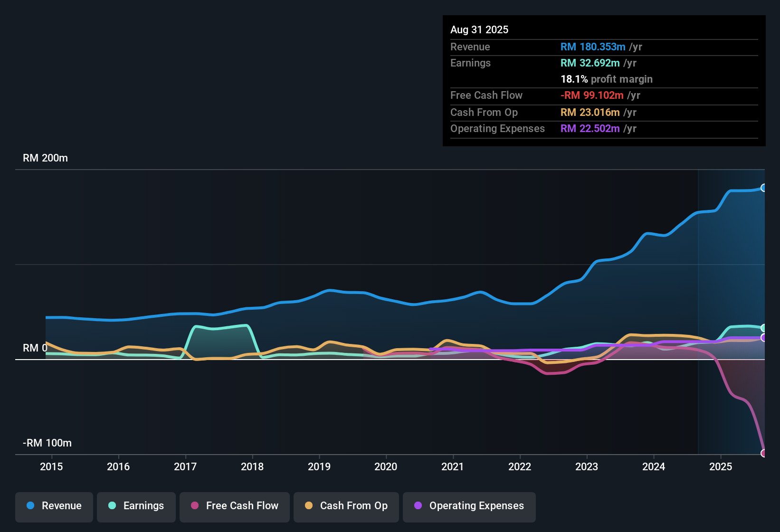Click the pink Free Cash Flow legend dot
The height and width of the screenshot is (532, 780).
coord(195,506)
